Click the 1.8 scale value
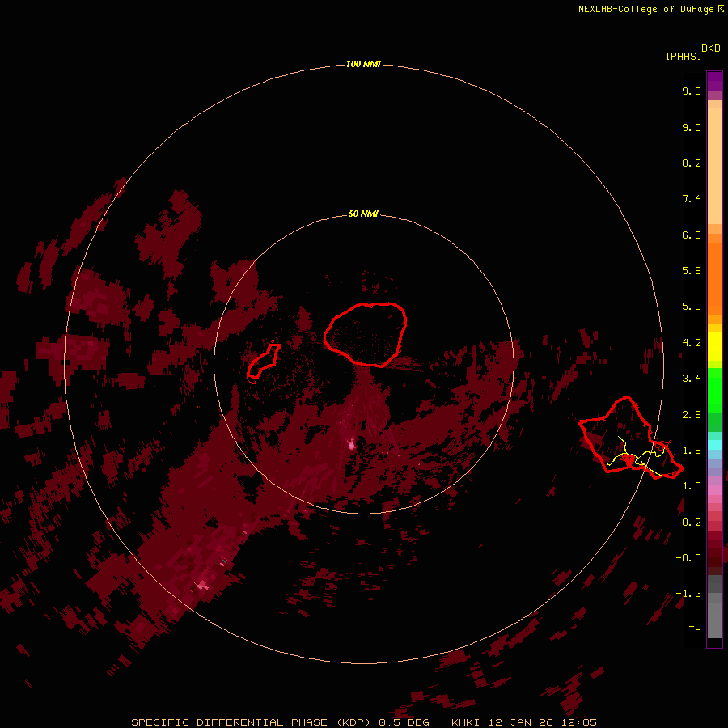The height and width of the screenshot is (728, 728). (692, 451)
